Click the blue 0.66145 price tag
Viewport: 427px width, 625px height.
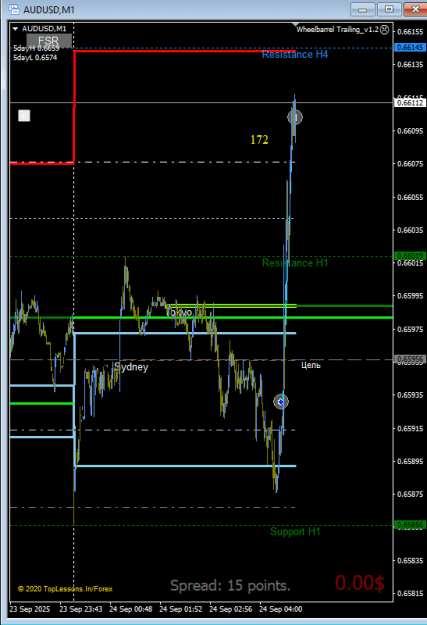pyautogui.click(x=410, y=47)
